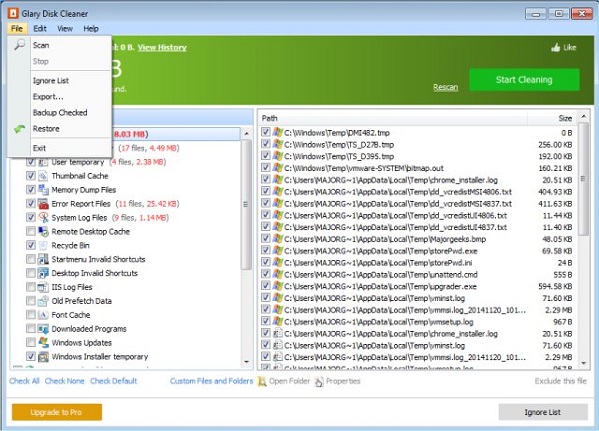
Task: Click the Check None link
Action: pos(65,381)
